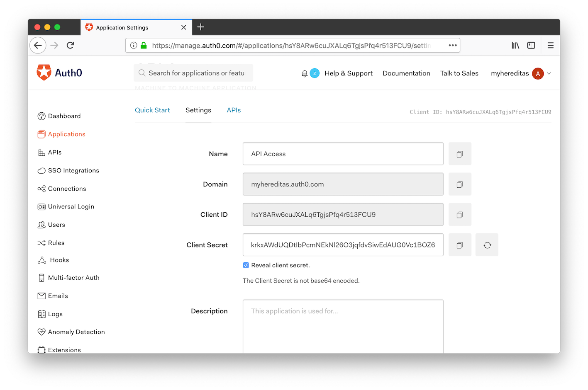The width and height of the screenshot is (588, 390).
Task: Click the Users icon in sidebar
Action: pyautogui.click(x=41, y=225)
